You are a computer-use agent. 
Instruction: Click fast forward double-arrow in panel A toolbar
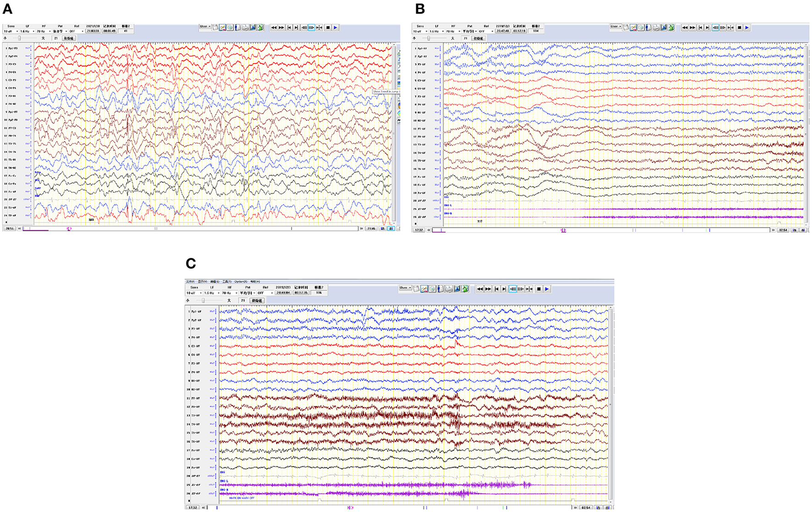(x=281, y=28)
